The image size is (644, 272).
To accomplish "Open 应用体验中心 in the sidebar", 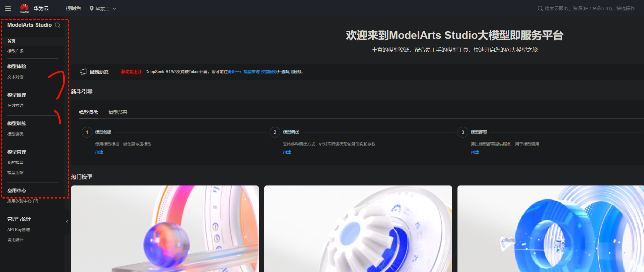I will pos(19,201).
